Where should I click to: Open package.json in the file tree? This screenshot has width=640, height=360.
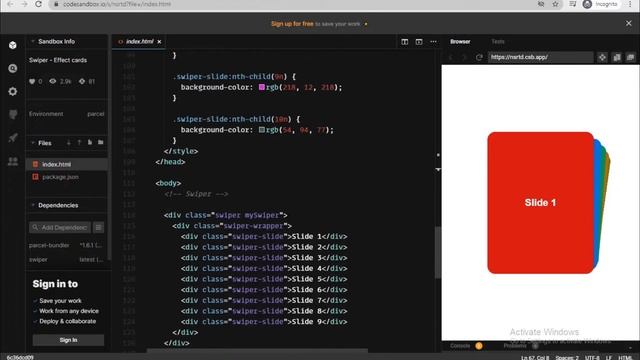tap(67, 177)
